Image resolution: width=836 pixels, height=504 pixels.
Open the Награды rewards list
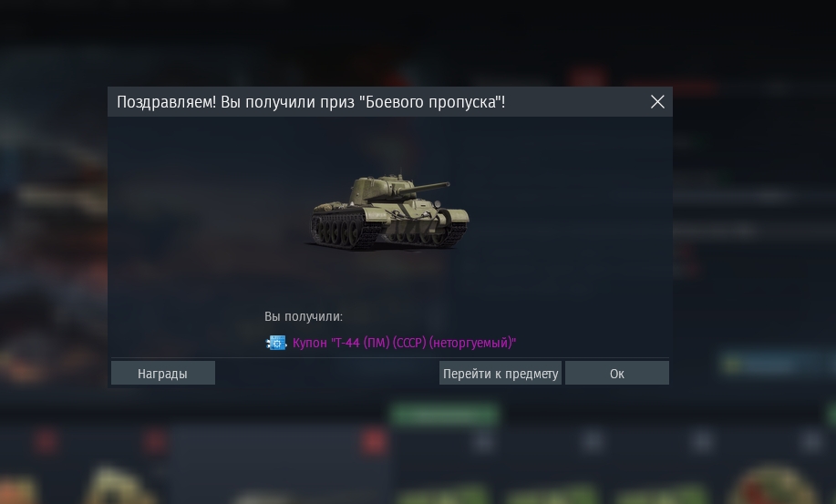point(162,373)
